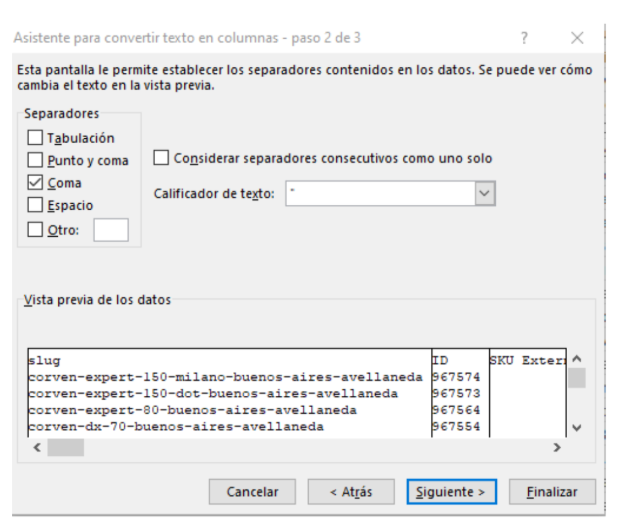Viewport: 619px width, 520px height.
Task: Click the help question mark icon
Action: pos(524,38)
